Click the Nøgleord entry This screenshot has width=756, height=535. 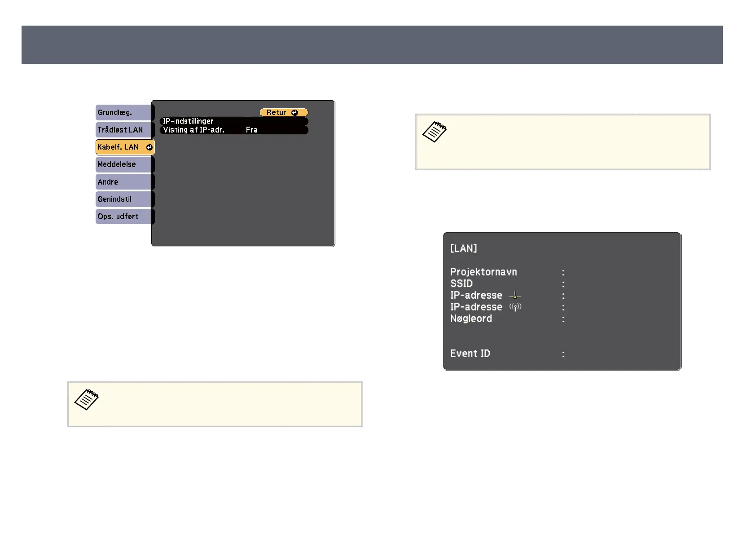click(471, 319)
